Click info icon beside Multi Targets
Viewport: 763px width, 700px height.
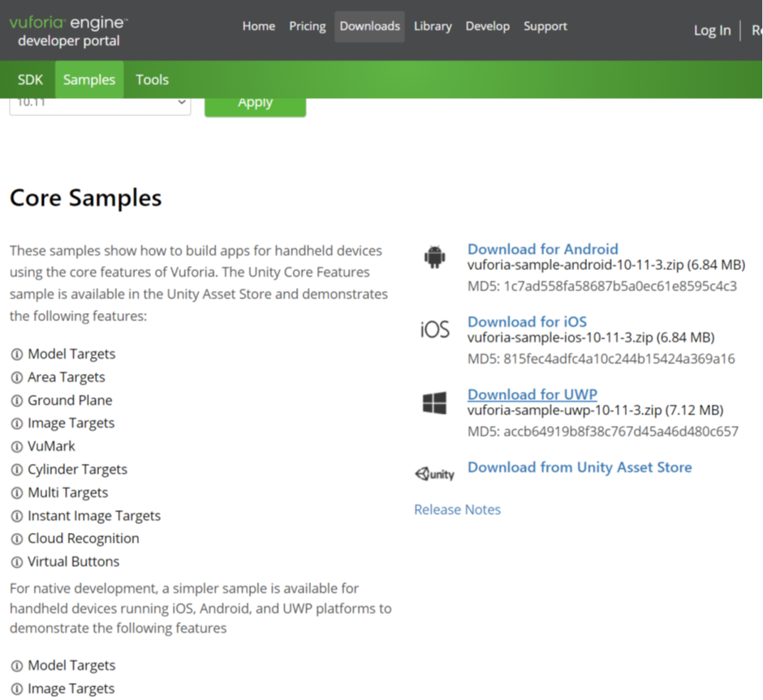[x=16, y=493]
